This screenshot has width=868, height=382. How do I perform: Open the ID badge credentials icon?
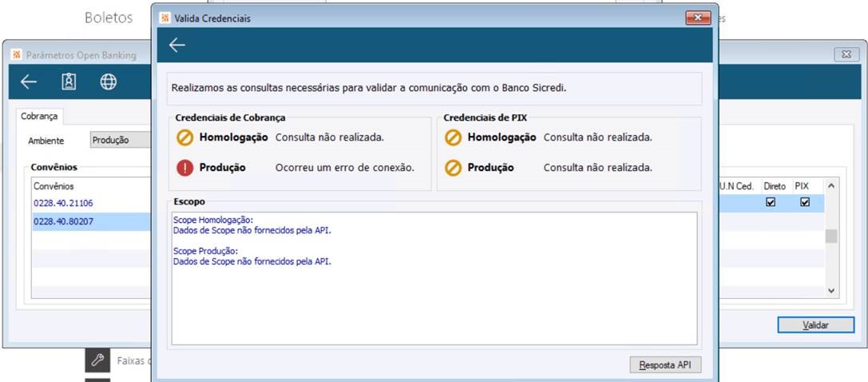(69, 82)
